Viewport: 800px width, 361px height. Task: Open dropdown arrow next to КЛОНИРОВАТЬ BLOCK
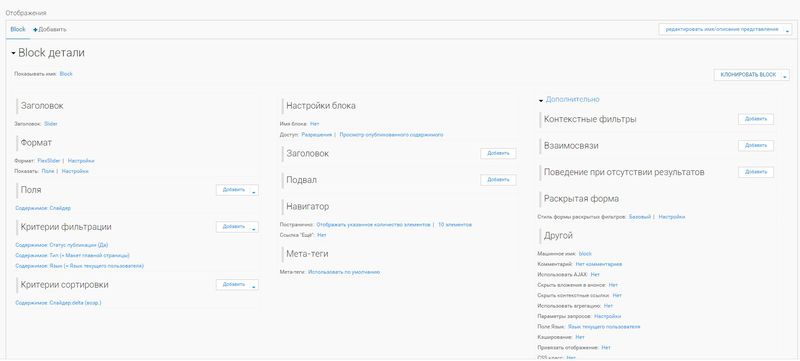786,75
